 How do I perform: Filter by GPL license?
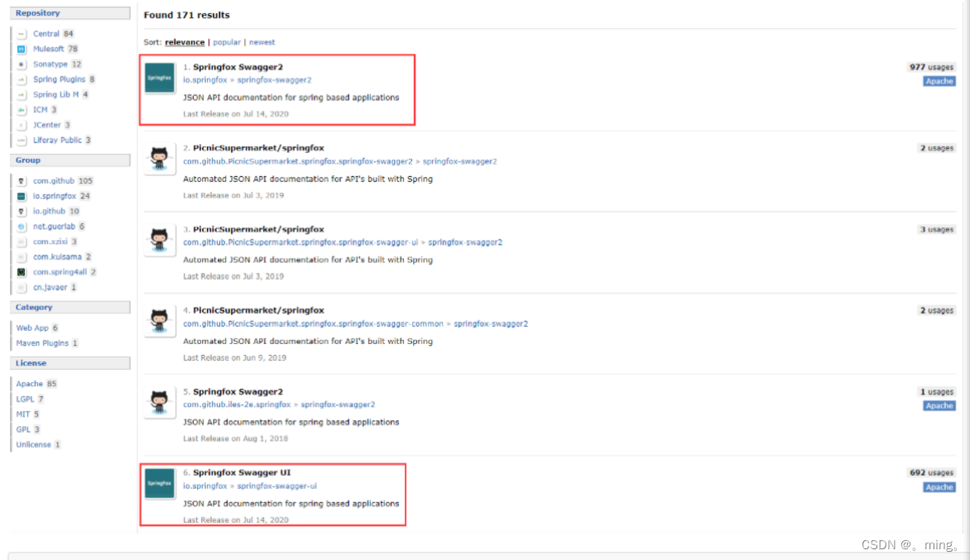pyautogui.click(x=23, y=429)
